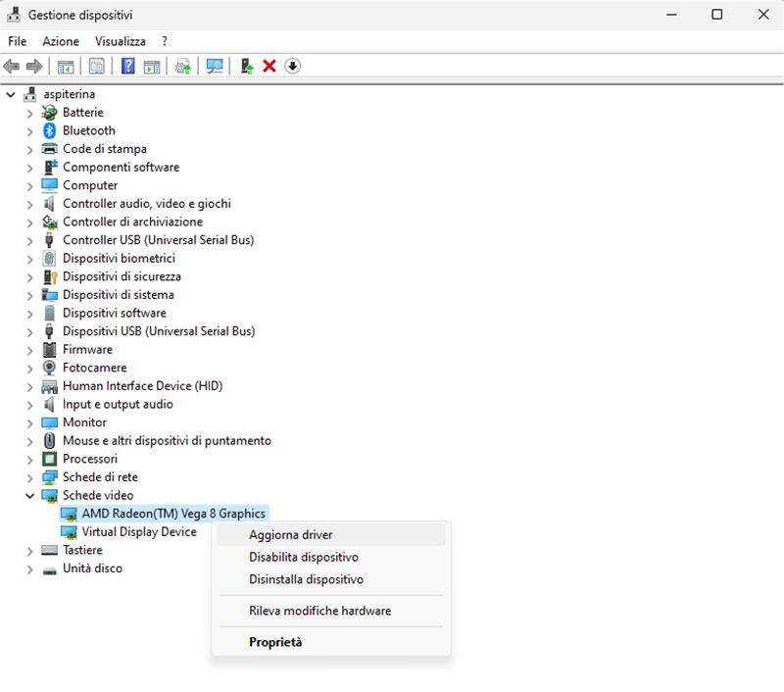Select Disinstalla dispositivo in context menu
Screen dimensions: 784x692
[x=306, y=579]
